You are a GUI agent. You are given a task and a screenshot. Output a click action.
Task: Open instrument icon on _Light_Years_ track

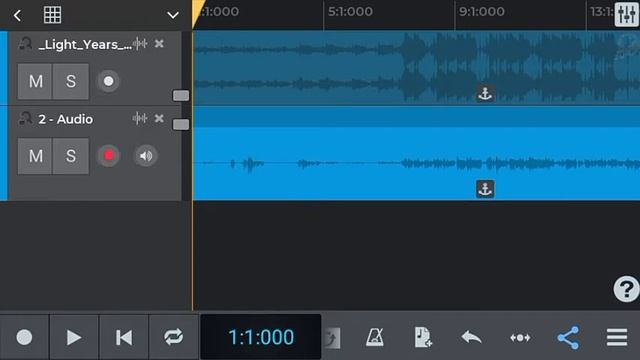(x=25, y=43)
